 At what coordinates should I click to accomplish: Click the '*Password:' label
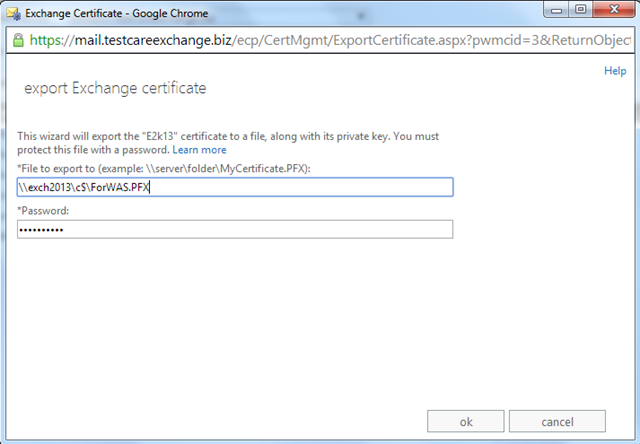point(43,211)
